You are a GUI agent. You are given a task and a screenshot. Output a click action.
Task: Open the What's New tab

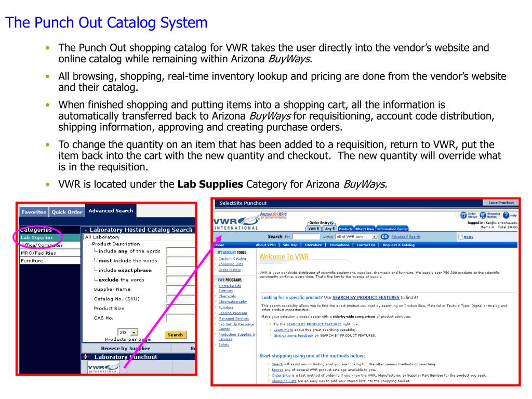click(x=365, y=229)
